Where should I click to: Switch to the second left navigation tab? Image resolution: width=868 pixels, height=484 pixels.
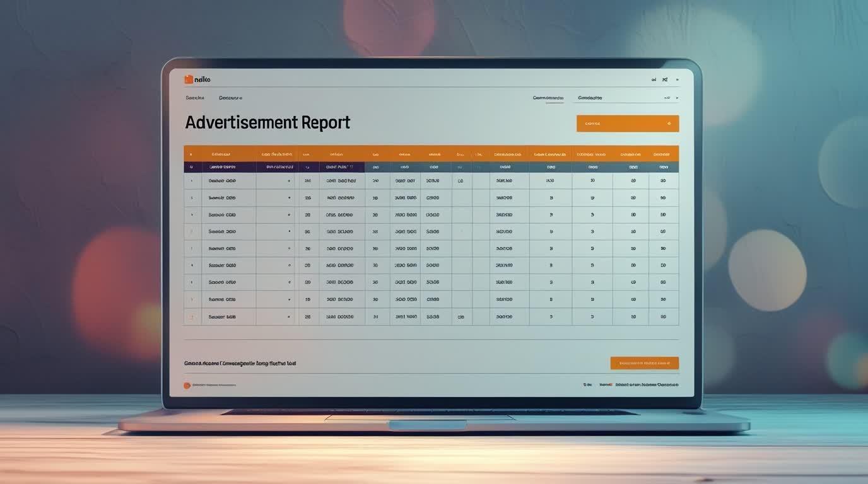pyautogui.click(x=230, y=98)
